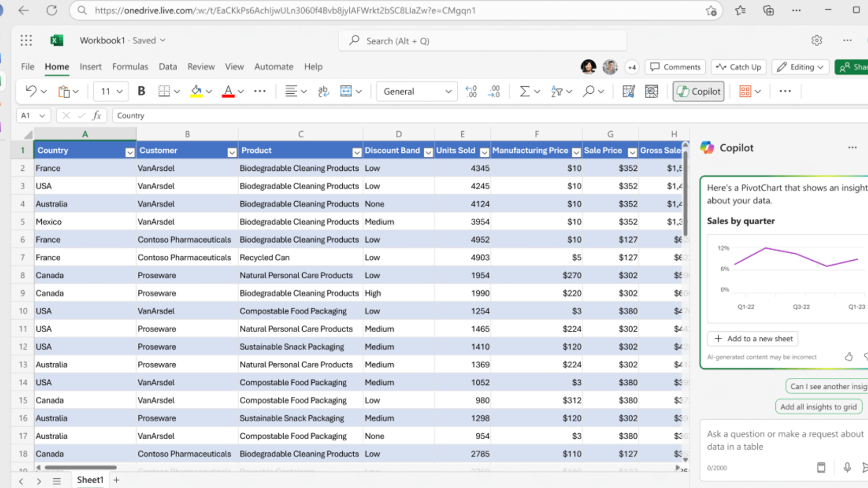This screenshot has width=868, height=488.
Task: Click the all sheets list icon
Action: [x=56, y=481]
